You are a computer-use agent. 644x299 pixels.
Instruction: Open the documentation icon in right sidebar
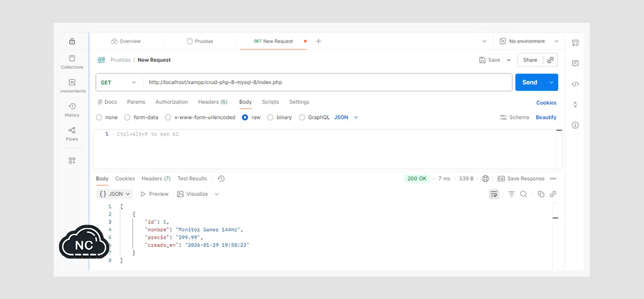[x=575, y=43]
